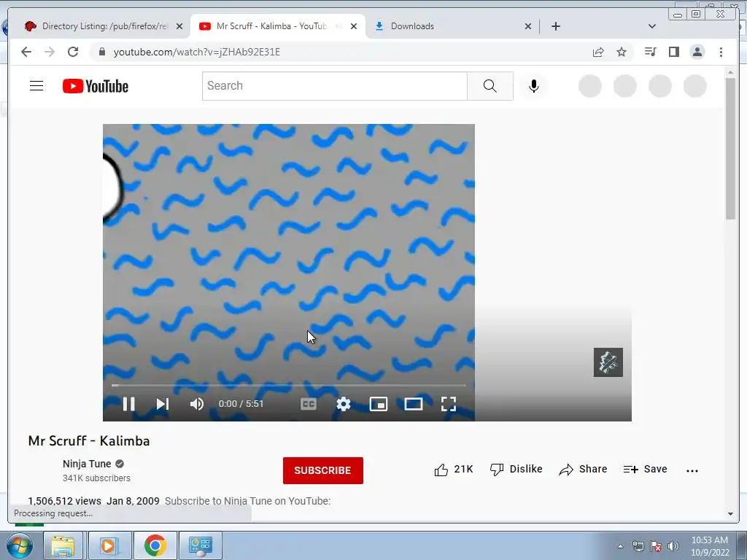Open the Ninja Tune channel link
Viewport: 747px width, 560px height.
point(87,464)
